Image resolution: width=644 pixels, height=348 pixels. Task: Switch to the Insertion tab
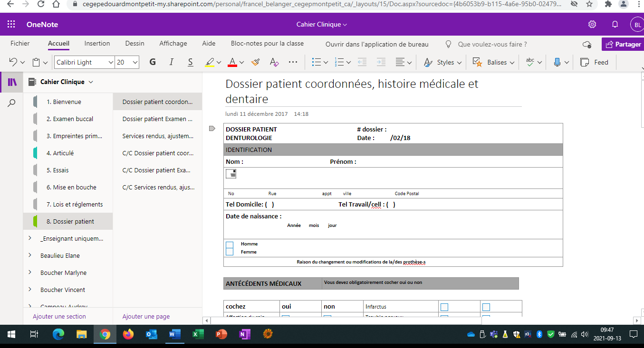pos(97,43)
